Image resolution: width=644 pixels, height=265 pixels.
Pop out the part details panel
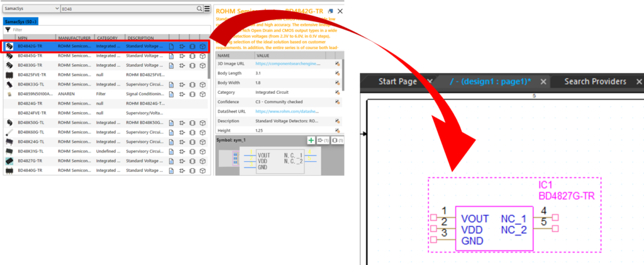(331, 11)
